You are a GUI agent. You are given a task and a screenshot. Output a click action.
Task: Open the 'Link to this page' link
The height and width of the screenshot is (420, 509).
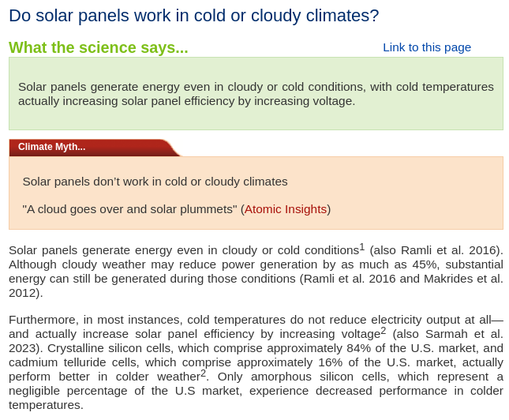coord(427,47)
